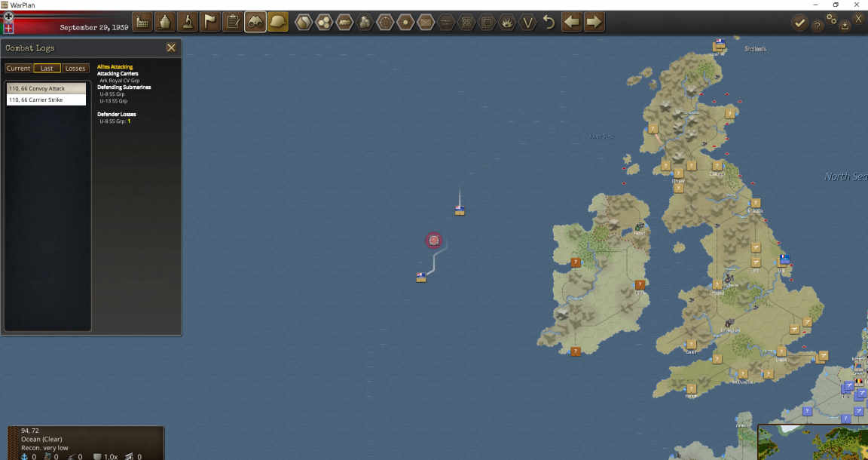Screen dimensions: 868x460
Task: Select the 110, 66 Carrier Strike entry
Action: pyautogui.click(x=47, y=100)
